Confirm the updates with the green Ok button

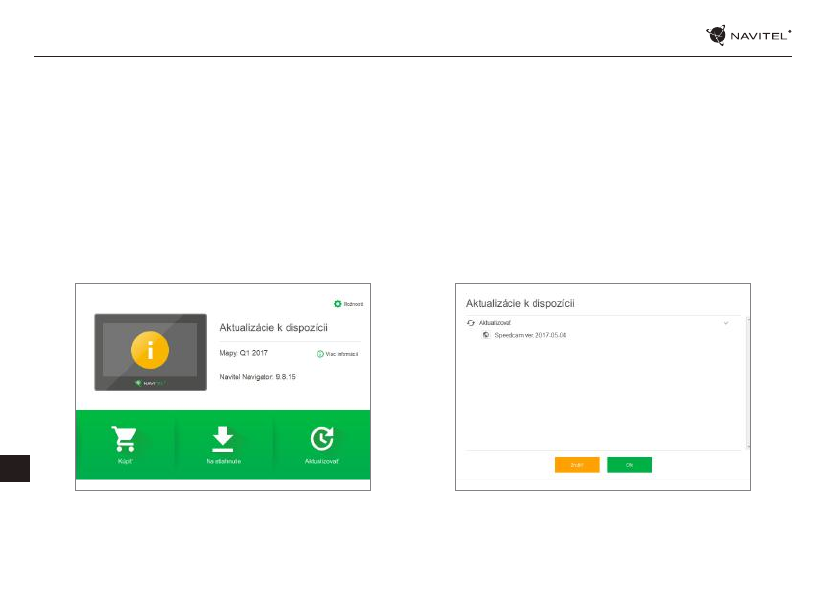click(x=629, y=465)
